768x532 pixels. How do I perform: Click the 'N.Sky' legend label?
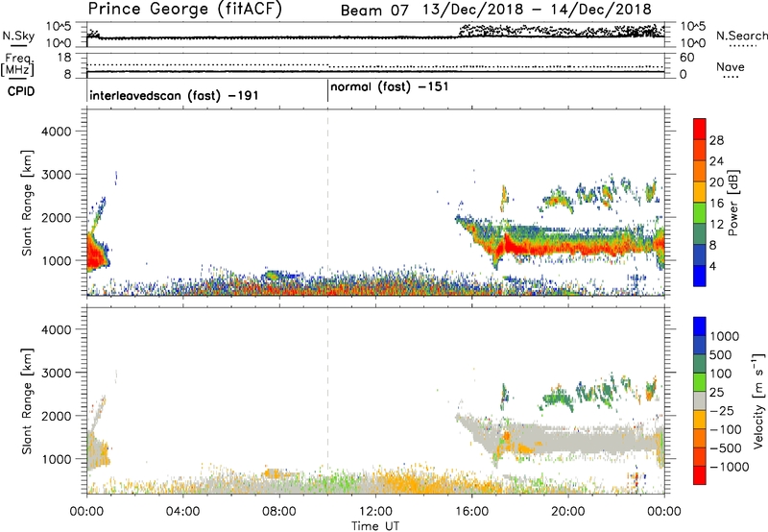click(18, 36)
